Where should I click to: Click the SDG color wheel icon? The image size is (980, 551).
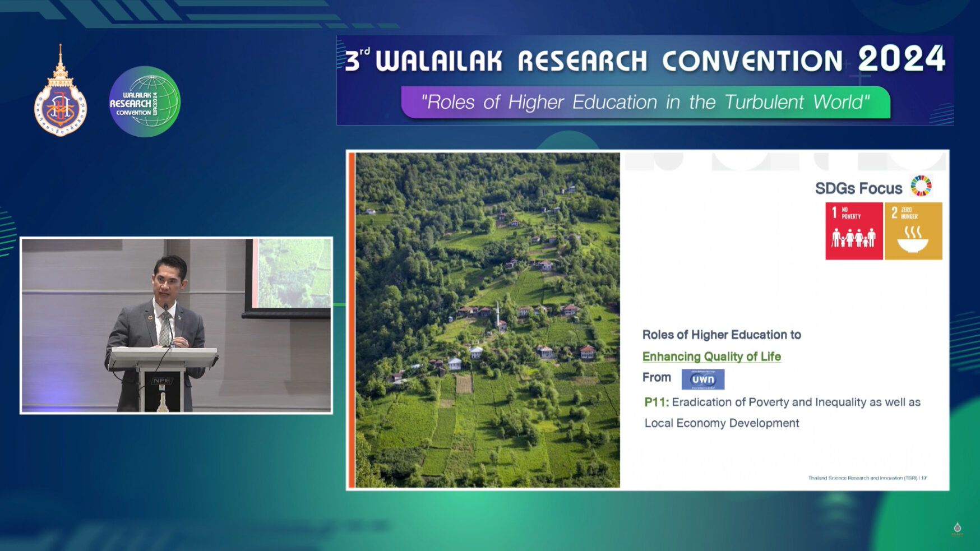coord(921,186)
